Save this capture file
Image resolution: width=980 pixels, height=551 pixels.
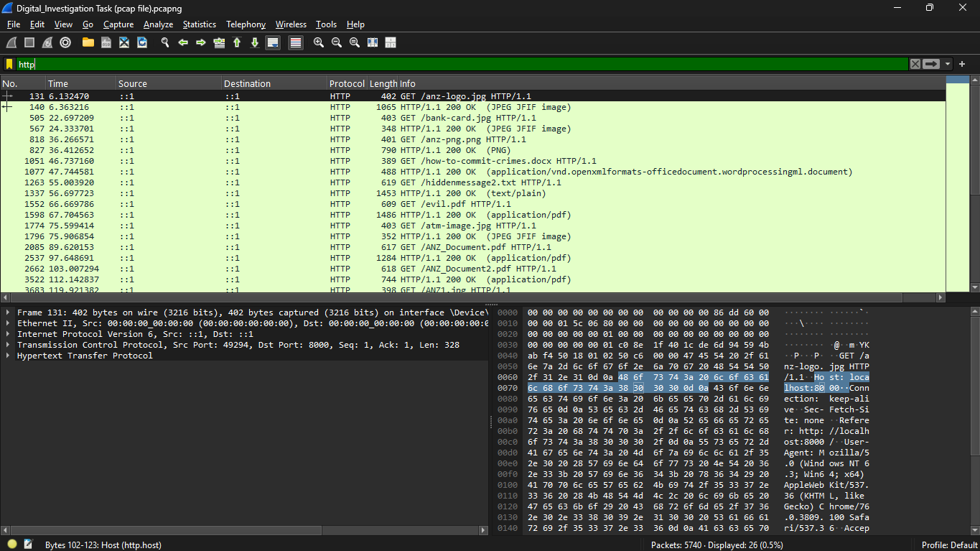(x=106, y=43)
